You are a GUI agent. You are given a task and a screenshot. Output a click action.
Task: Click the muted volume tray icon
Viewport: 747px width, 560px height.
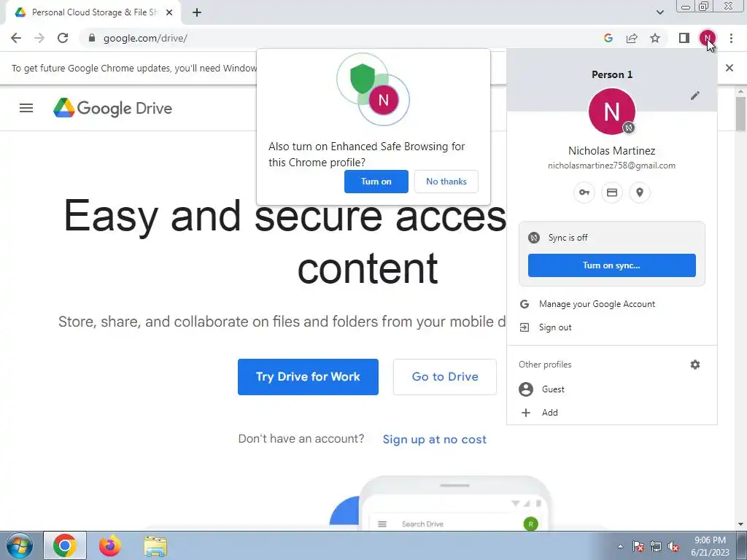[674, 546]
